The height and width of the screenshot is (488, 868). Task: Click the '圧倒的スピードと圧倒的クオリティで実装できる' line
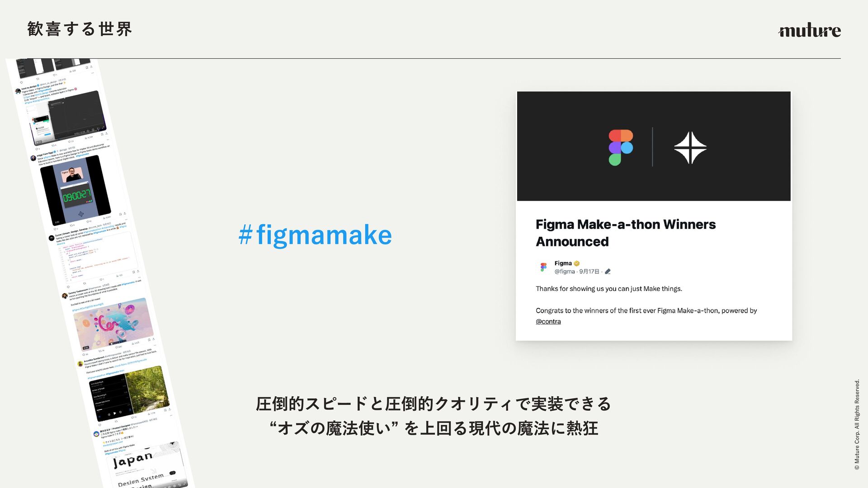point(433,404)
